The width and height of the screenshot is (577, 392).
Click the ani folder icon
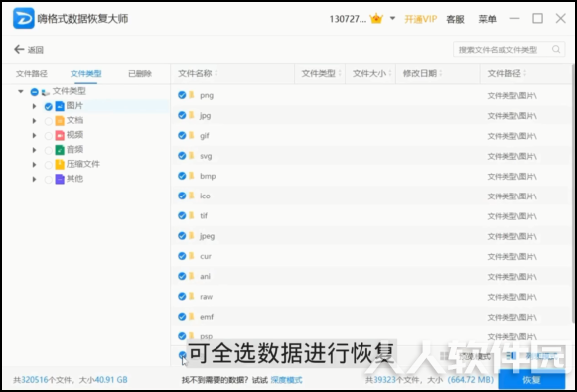[192, 276]
